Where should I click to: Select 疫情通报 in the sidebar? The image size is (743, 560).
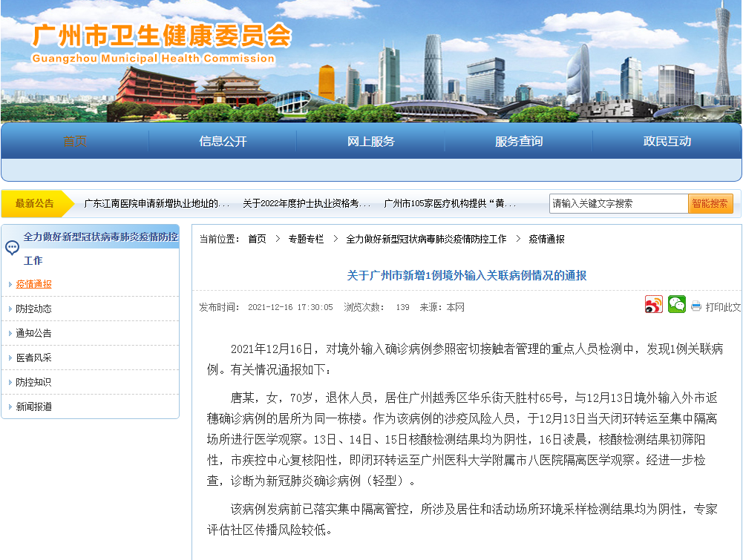pyautogui.click(x=33, y=284)
